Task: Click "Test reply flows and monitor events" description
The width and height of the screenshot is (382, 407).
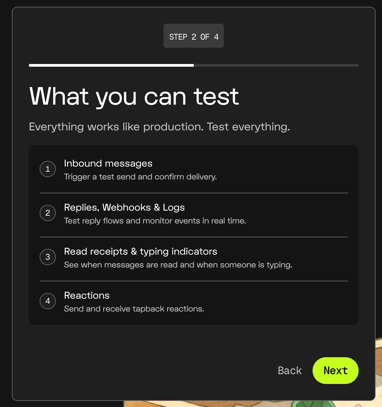Action: pyautogui.click(x=155, y=221)
